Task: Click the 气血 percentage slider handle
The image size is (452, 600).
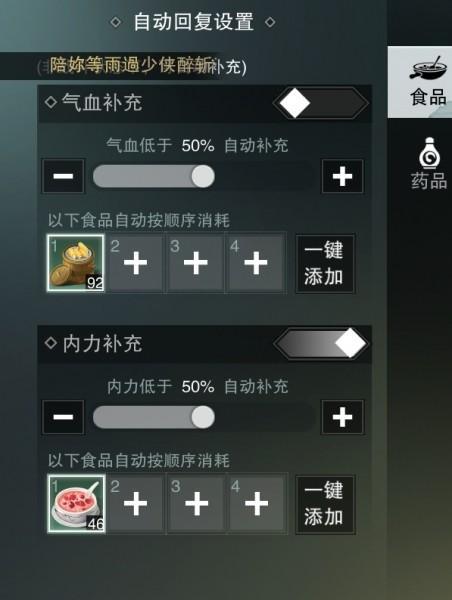Action: 203,176
